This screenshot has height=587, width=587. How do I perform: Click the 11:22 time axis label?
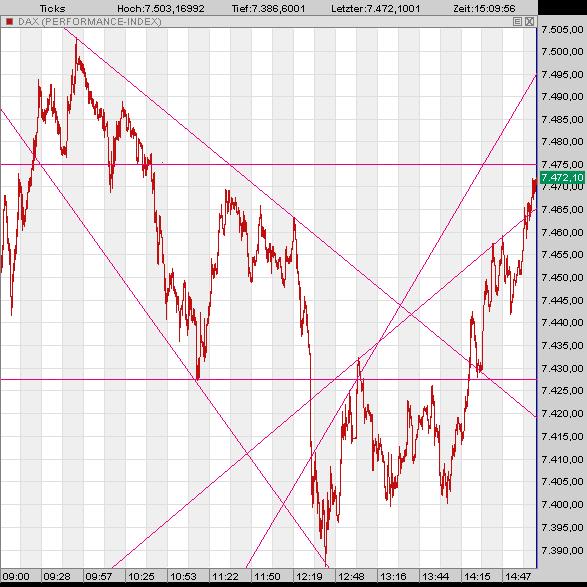click(x=225, y=577)
